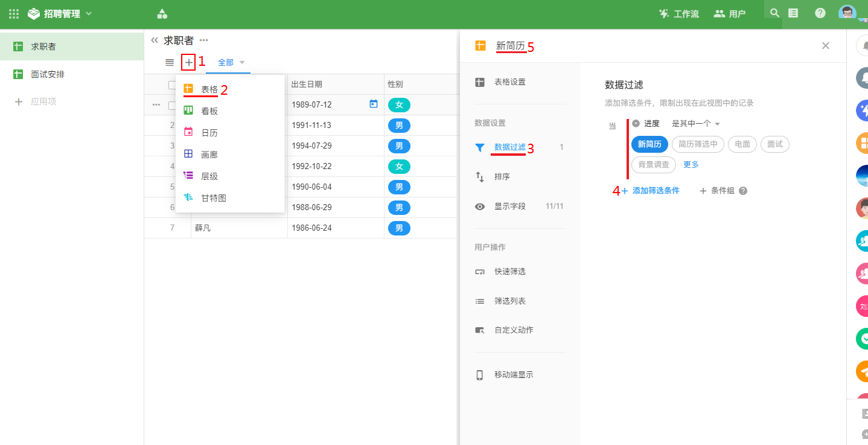Click 条件组 to add a condition group
This screenshot has height=445, width=868.
(717, 191)
